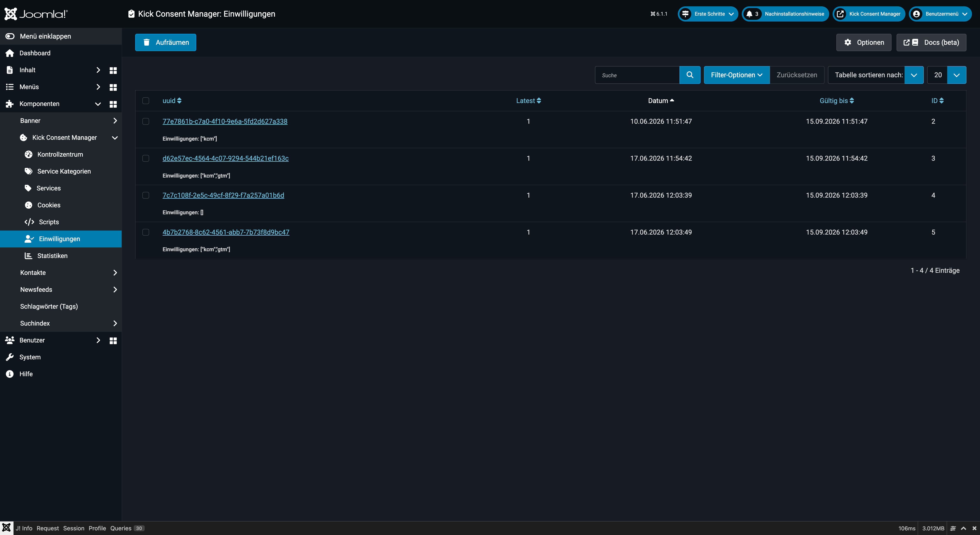980x535 pixels.
Task: Expand Erste Schritte dropdown
Action: [708, 14]
